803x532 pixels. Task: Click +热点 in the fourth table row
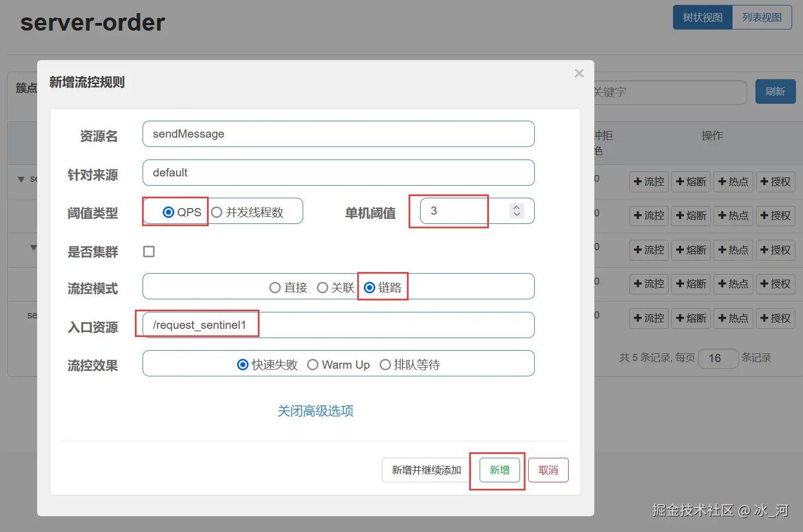733,284
